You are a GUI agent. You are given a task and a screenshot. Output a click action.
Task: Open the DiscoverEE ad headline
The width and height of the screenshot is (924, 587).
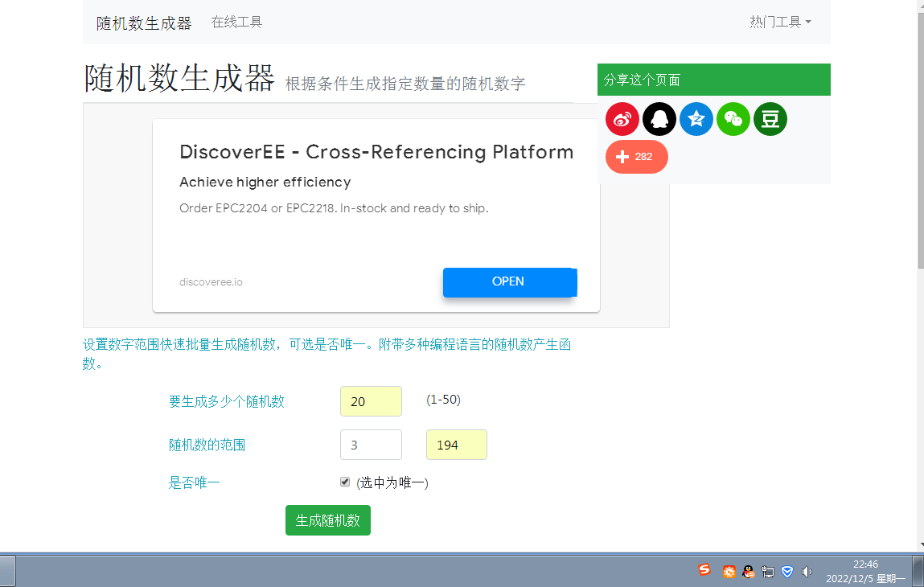376,152
